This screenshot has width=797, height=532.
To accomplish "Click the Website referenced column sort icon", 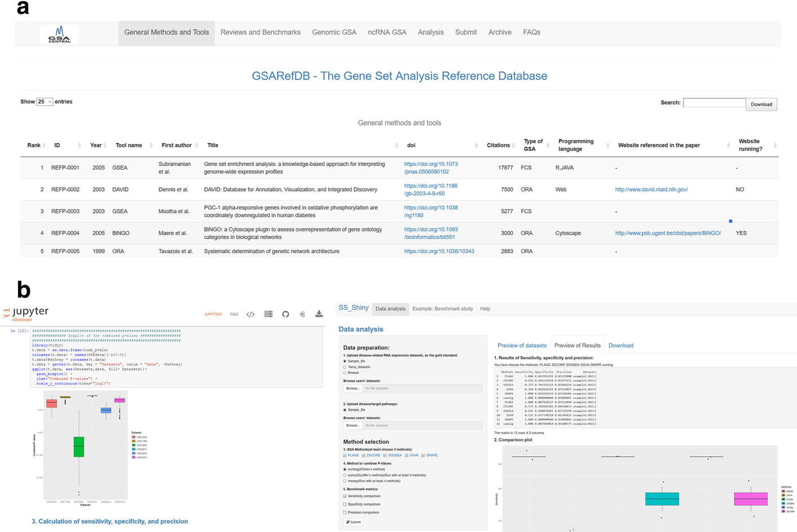I will click(x=728, y=145).
